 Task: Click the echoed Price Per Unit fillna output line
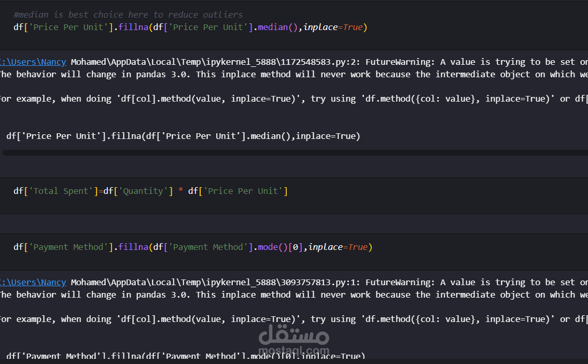tap(183, 136)
